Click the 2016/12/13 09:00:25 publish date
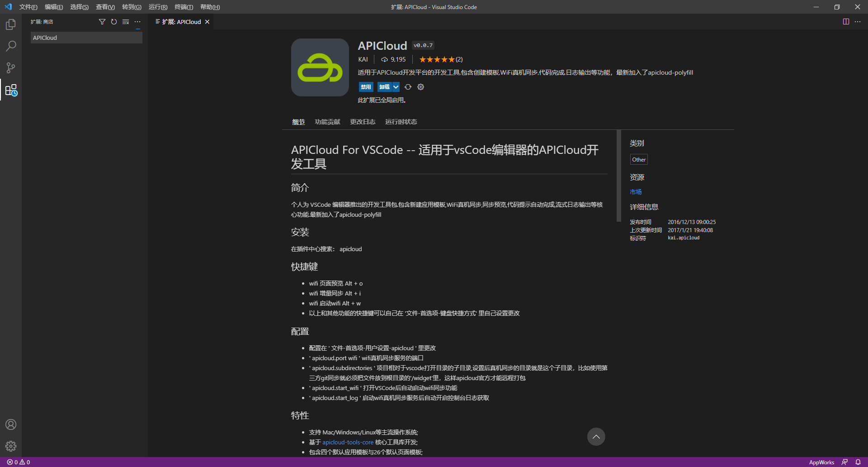The image size is (868, 467). (692, 222)
